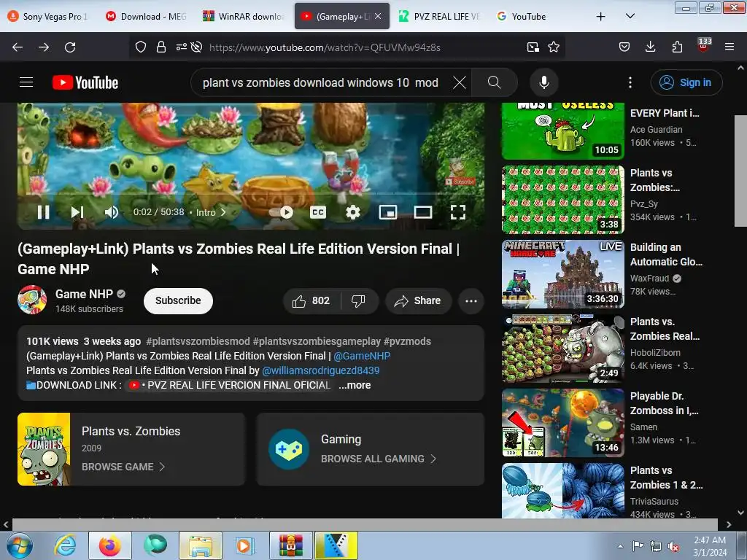
Task: Open Firefox downloads panel
Action: click(650, 47)
